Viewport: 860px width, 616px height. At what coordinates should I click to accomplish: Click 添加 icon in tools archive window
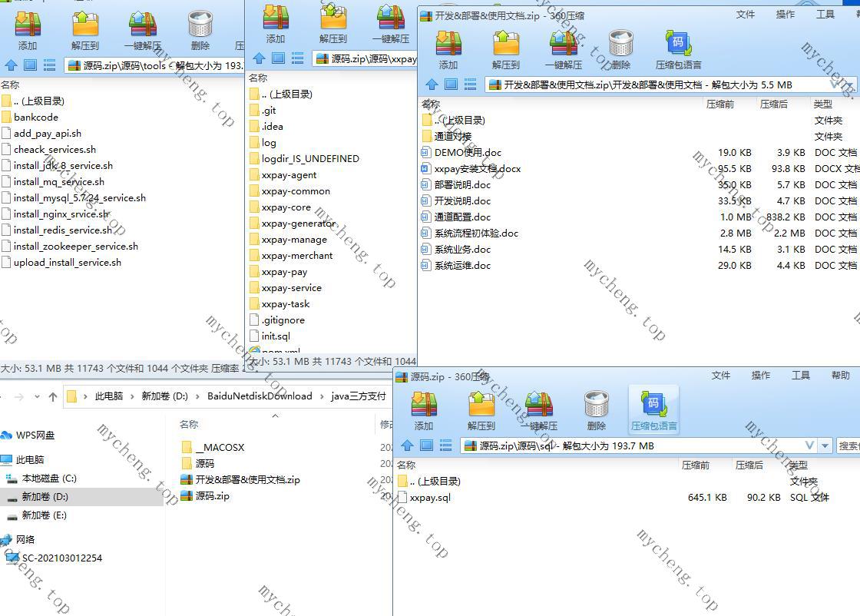click(x=28, y=25)
